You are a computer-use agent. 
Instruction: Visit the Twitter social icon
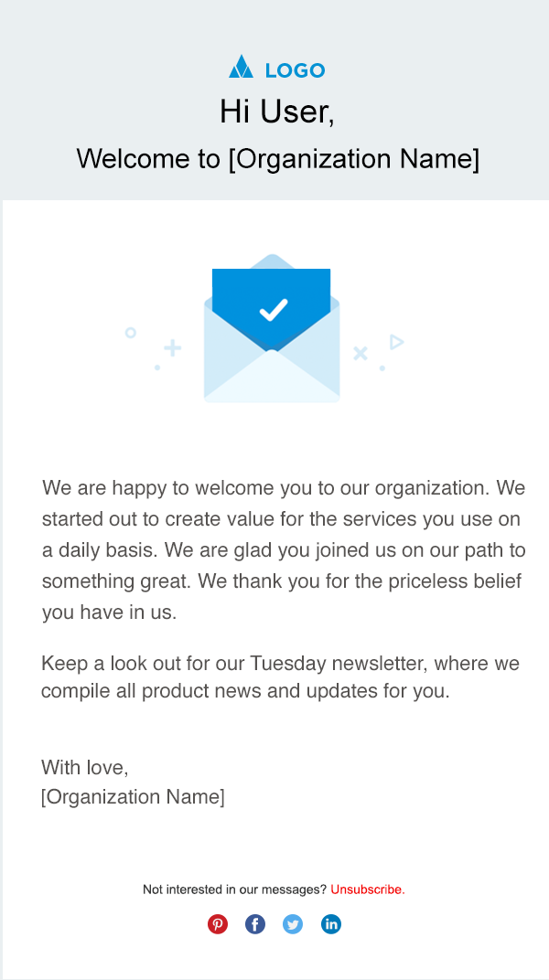pyautogui.click(x=293, y=924)
